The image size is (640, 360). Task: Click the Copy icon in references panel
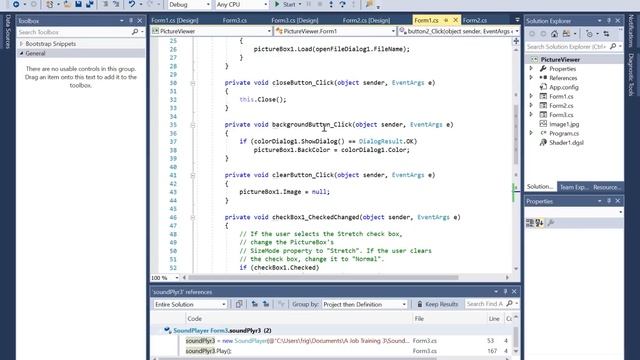(239, 304)
